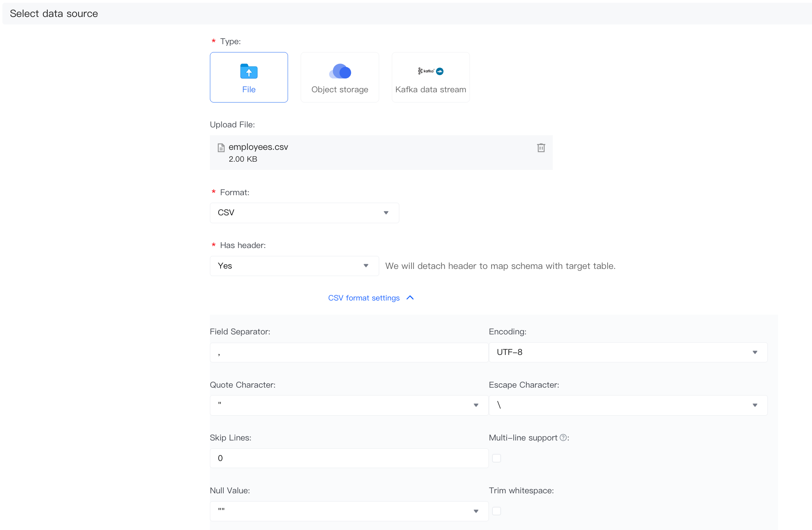The height and width of the screenshot is (530, 812).
Task: Open the Null Value dropdown
Action: [349, 511]
